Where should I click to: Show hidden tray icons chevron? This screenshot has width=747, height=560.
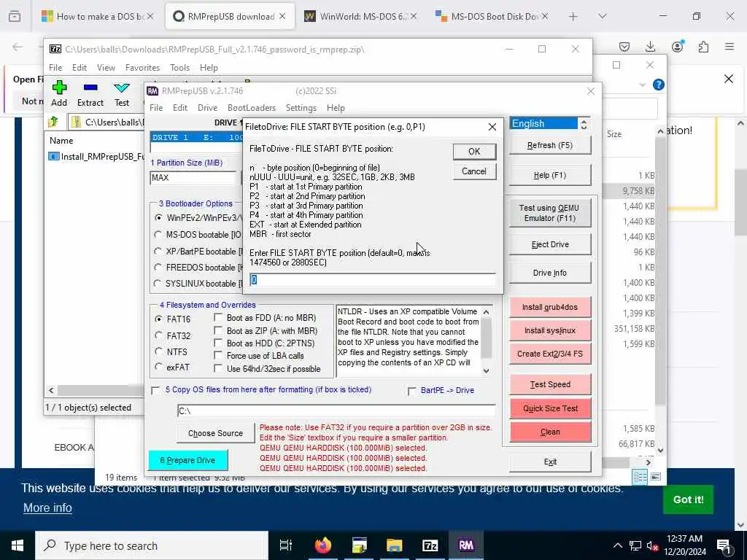click(617, 545)
